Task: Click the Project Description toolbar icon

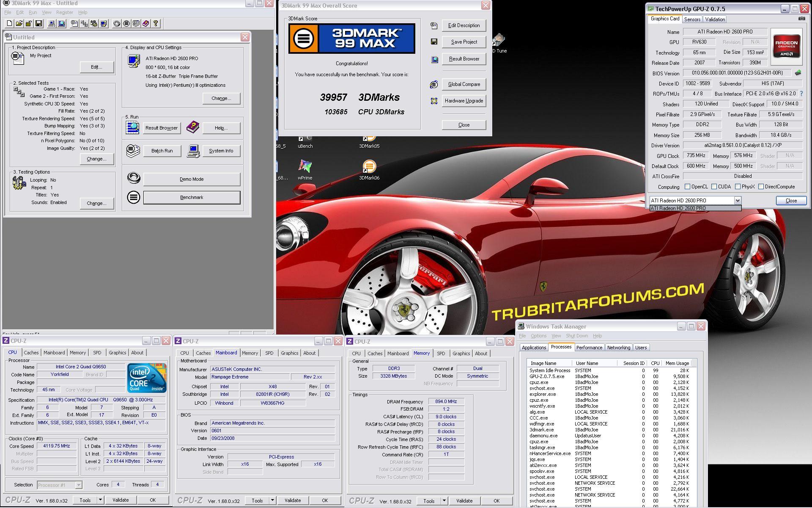Action: tap(74, 24)
